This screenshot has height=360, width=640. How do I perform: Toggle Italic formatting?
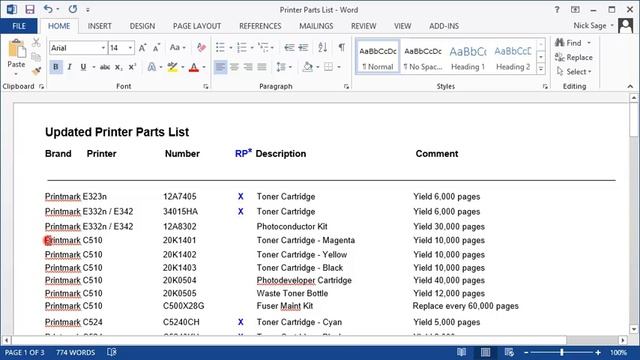(69, 67)
